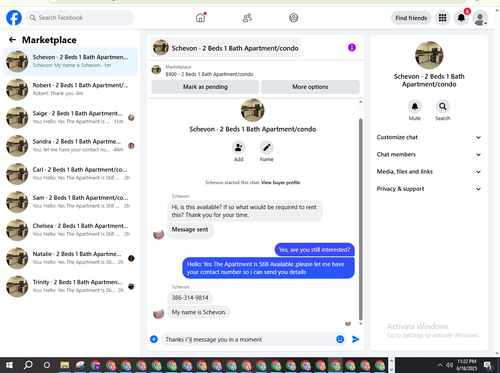Click the Search Facebook field
The width and height of the screenshot is (500, 373).
coord(80,18)
